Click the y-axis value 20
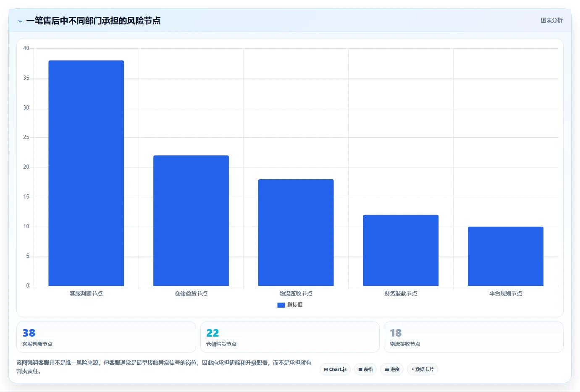This screenshot has width=580, height=392. [x=26, y=167]
